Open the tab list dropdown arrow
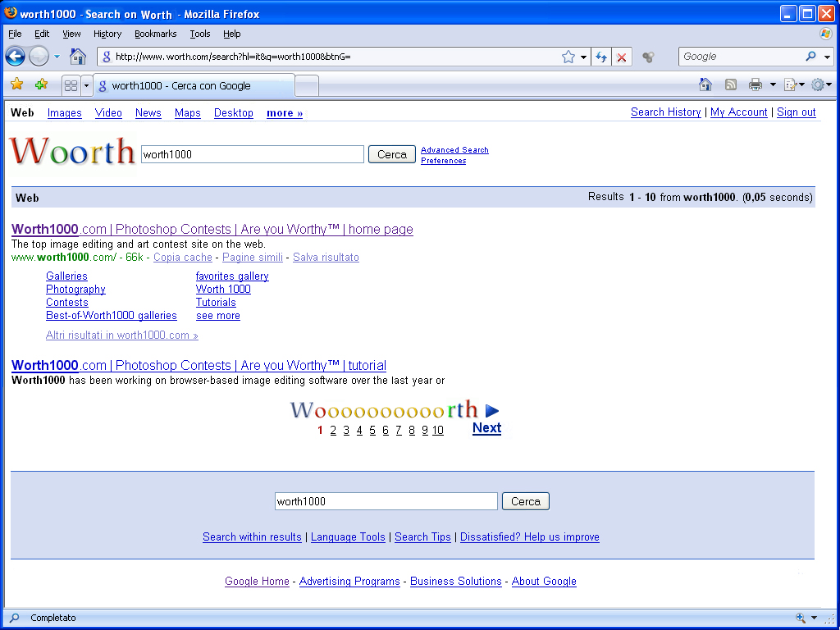This screenshot has height=630, width=840. click(86, 85)
